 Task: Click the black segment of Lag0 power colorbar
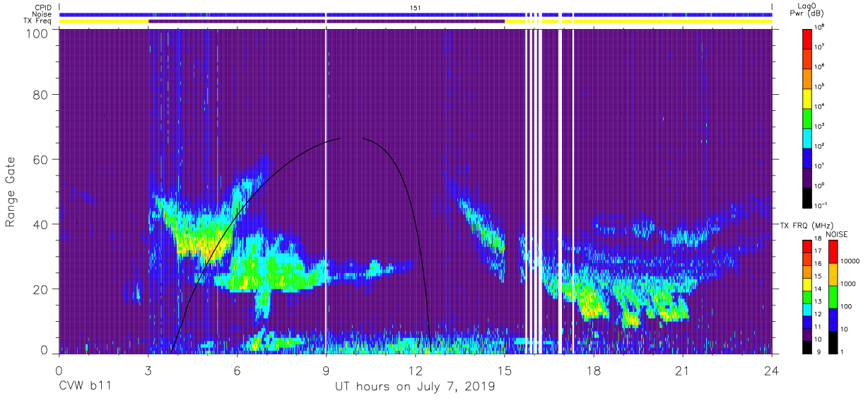point(807,198)
